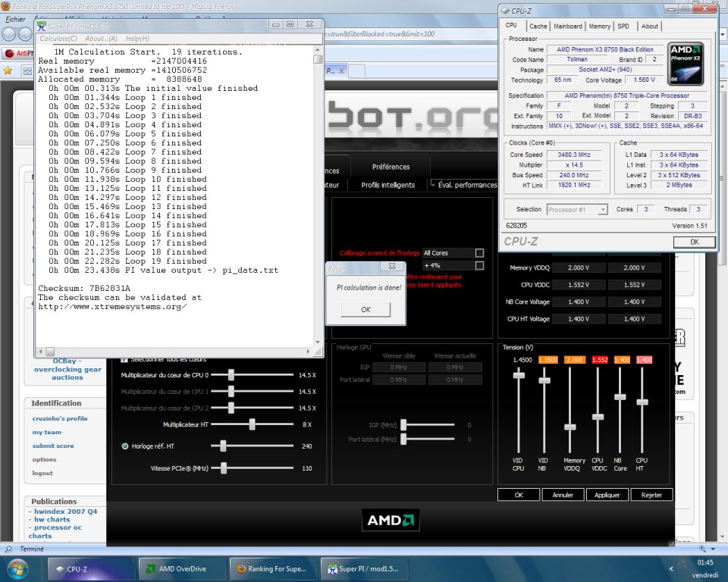Image resolution: width=728 pixels, height=582 pixels.
Task: Open the Processor #1 selection dropdown in CPU-Z
Action: click(x=602, y=210)
